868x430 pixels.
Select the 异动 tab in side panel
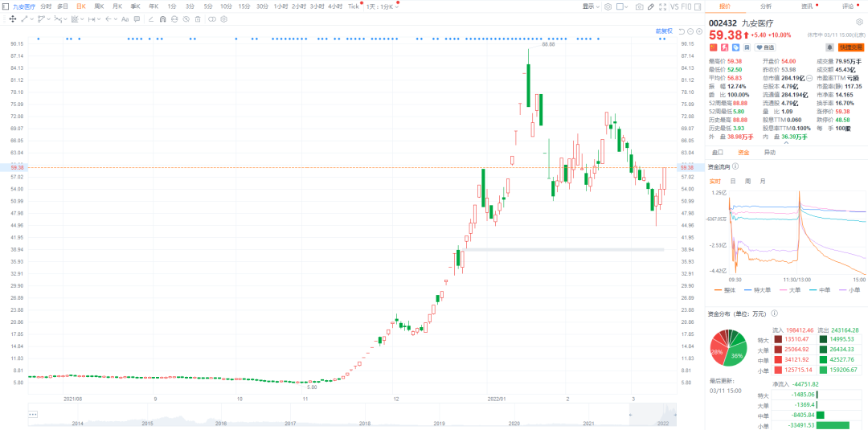769,152
